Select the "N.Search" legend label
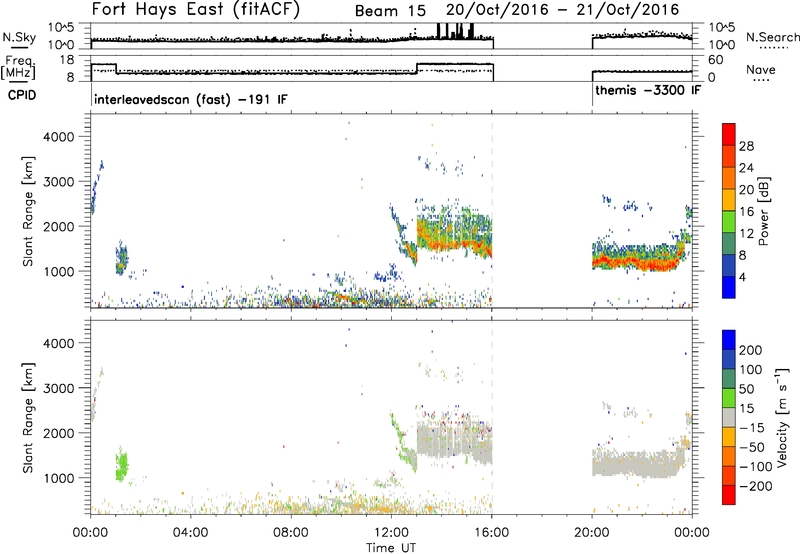 coord(772,37)
